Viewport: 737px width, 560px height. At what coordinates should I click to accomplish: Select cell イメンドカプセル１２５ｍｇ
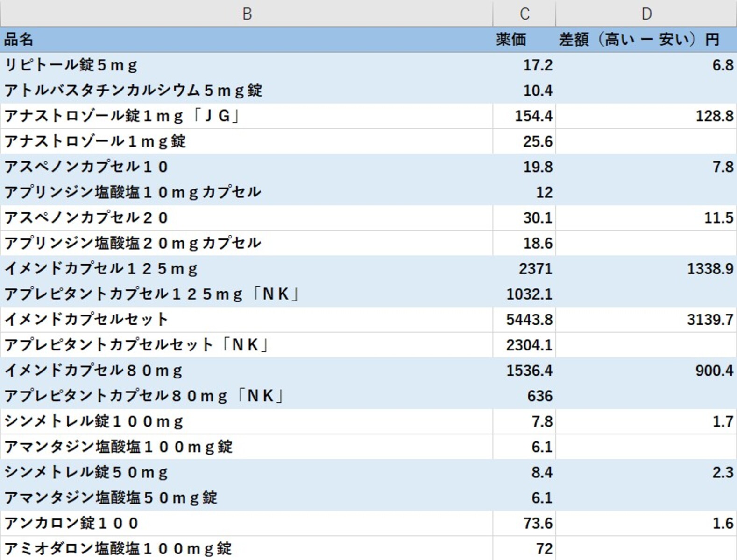[x=247, y=268]
